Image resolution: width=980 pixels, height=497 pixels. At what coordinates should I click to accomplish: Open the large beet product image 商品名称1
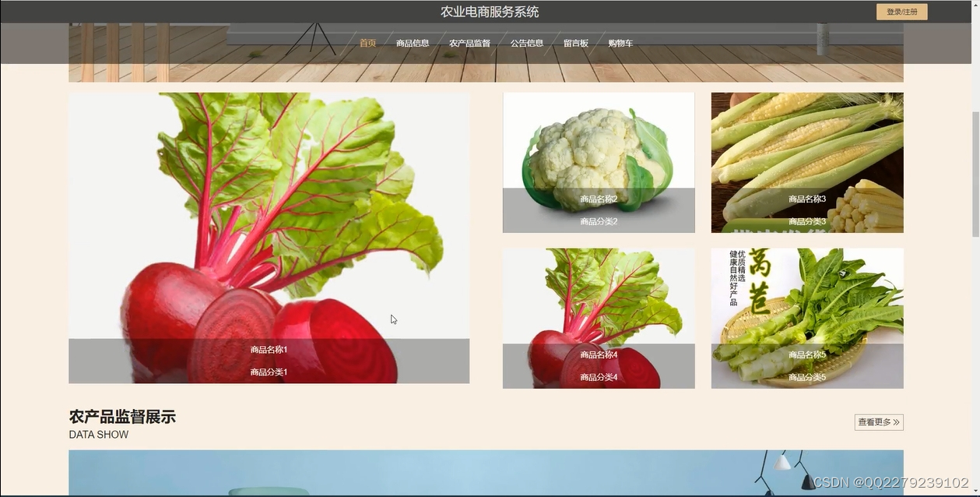[269, 238]
